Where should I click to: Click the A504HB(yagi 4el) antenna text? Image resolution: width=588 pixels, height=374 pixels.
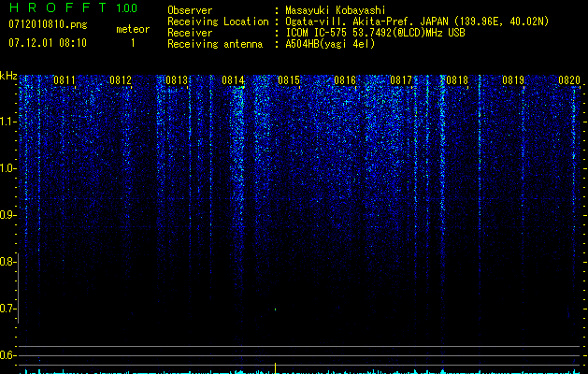pyautogui.click(x=330, y=44)
